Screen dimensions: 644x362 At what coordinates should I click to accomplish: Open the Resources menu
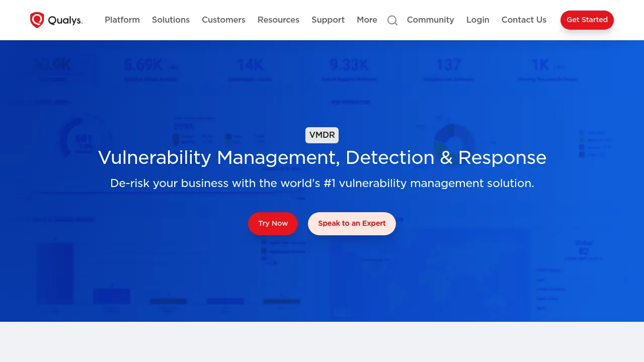coord(278,20)
